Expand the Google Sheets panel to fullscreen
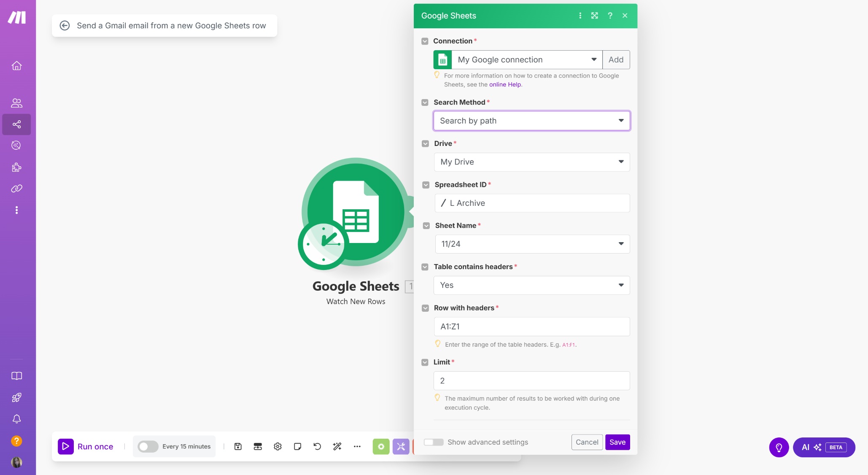 point(594,16)
